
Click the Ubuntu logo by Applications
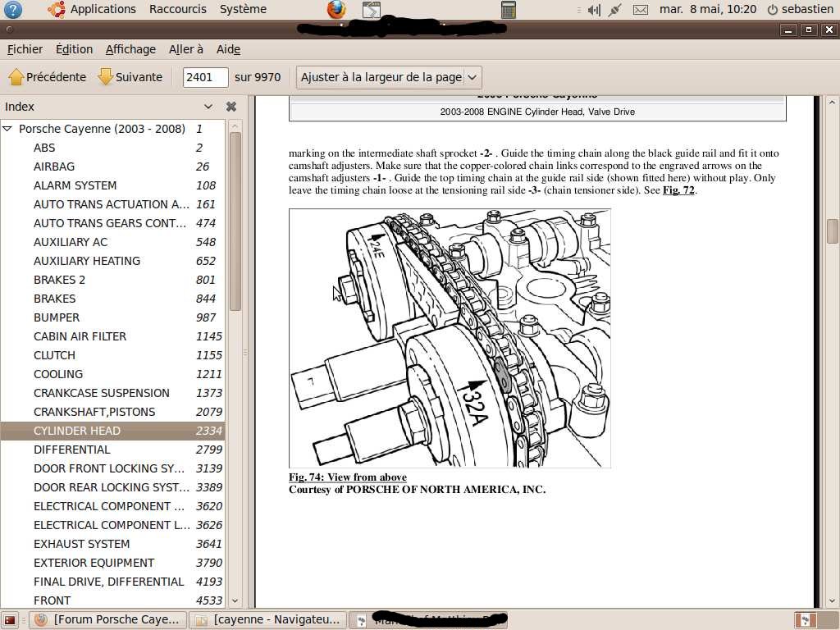pyautogui.click(x=57, y=9)
